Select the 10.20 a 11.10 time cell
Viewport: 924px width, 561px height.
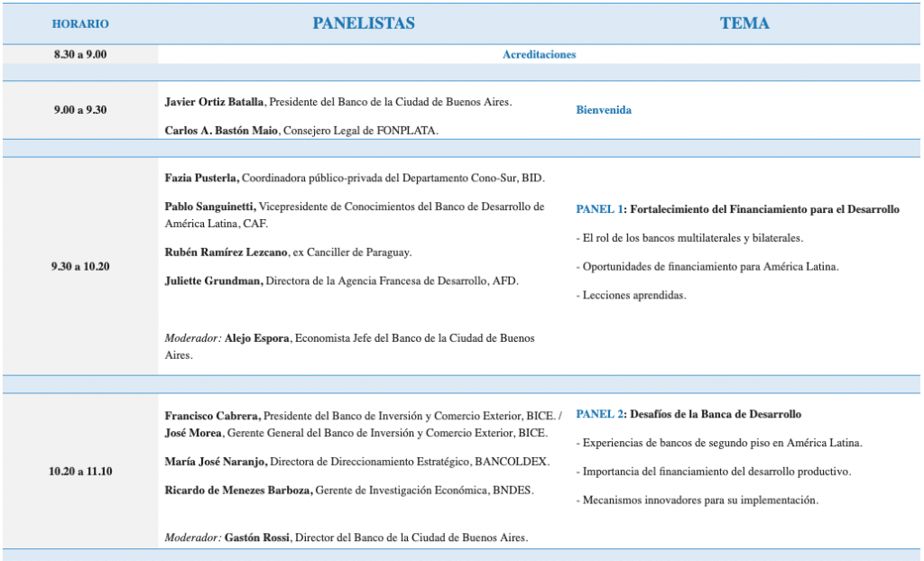pyautogui.click(x=80, y=472)
